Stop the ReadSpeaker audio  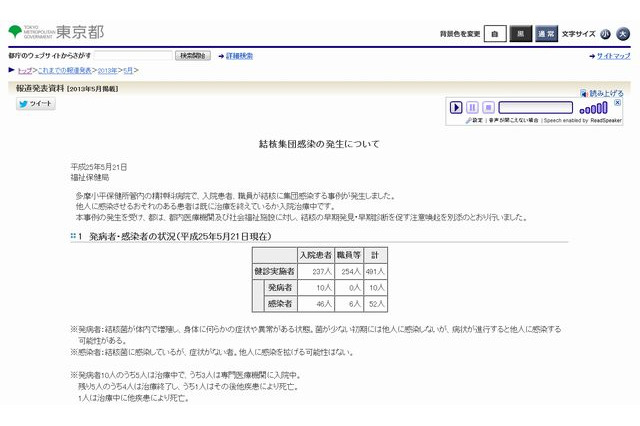click(488, 107)
